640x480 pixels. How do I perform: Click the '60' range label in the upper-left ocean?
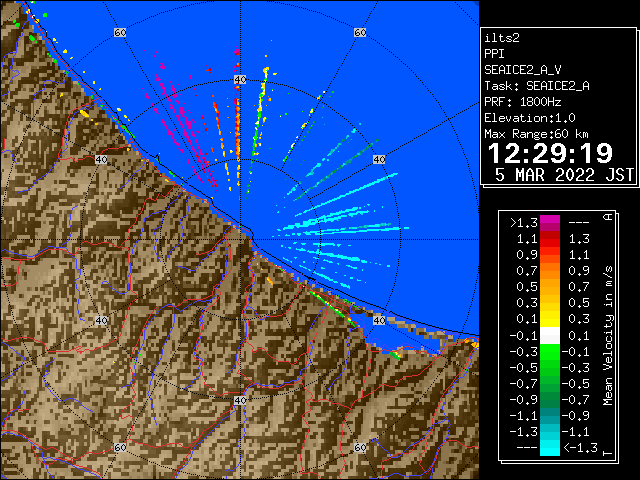(x=120, y=32)
